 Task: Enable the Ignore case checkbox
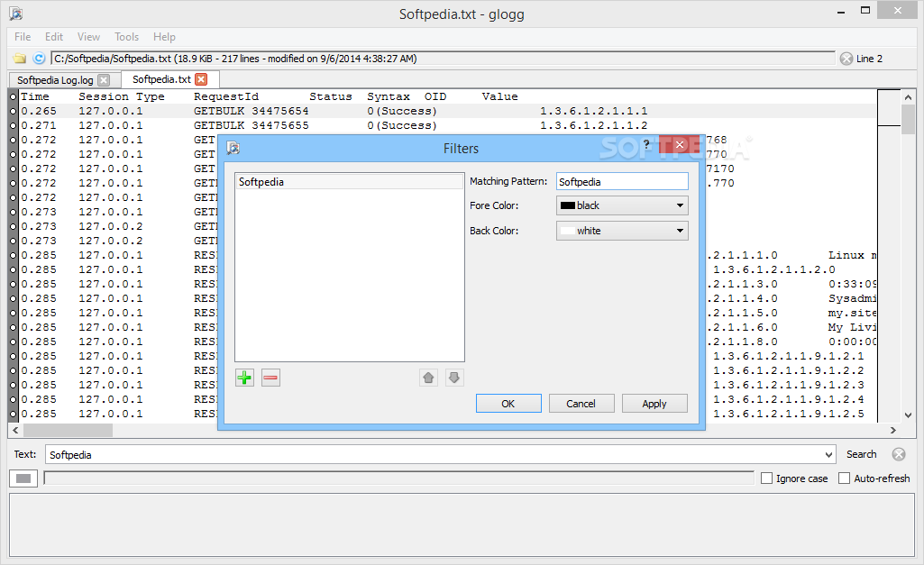pyautogui.click(x=766, y=478)
